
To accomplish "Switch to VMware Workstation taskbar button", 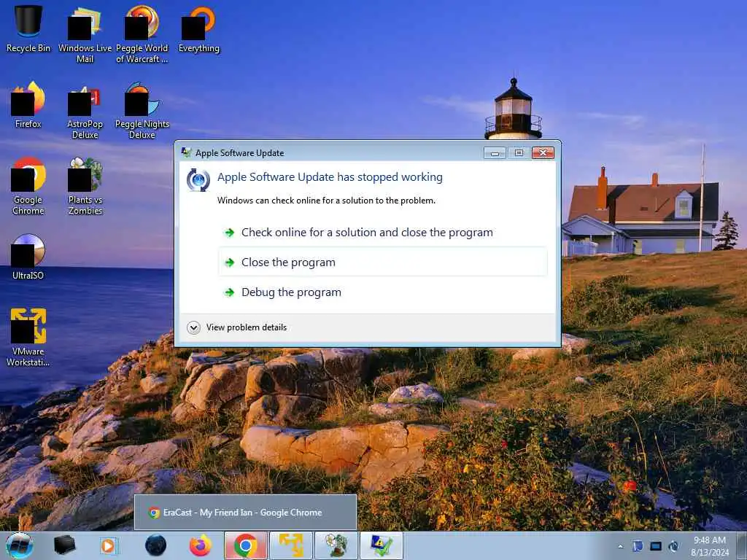I will 291,545.
